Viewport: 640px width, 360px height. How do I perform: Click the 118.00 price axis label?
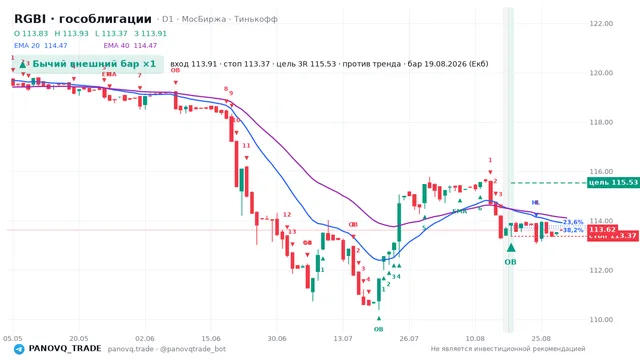coord(601,122)
